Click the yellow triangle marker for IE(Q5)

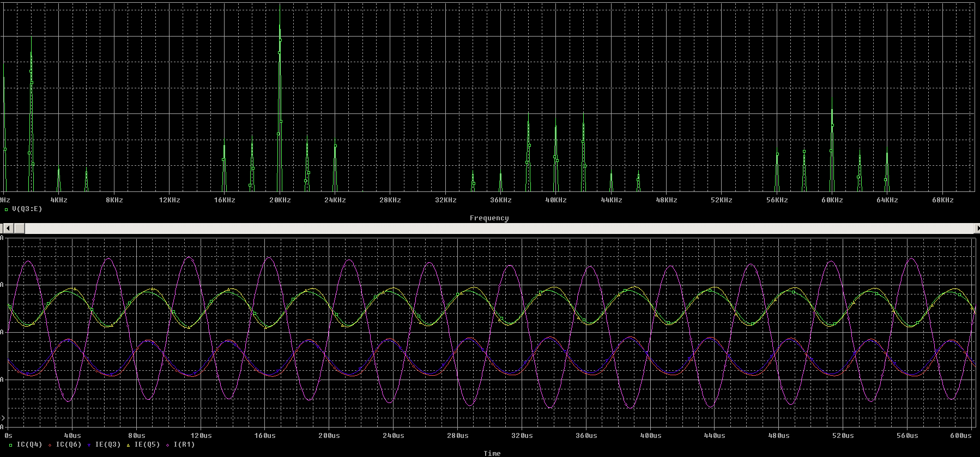128,445
